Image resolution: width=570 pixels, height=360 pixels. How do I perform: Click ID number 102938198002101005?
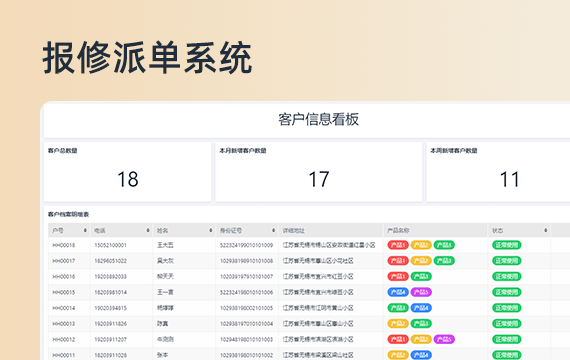[246, 308]
